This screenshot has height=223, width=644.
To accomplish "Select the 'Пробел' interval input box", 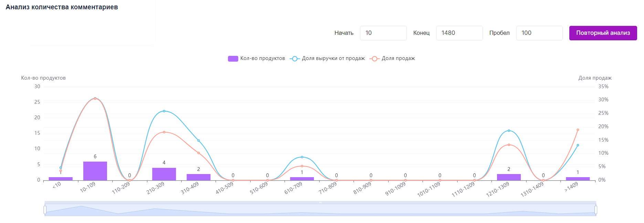I will click(x=539, y=33).
